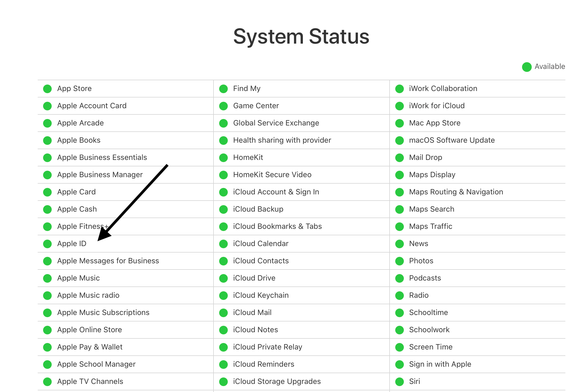Click the Apple Business Essentials service name
This screenshot has width=574, height=392.
click(102, 157)
